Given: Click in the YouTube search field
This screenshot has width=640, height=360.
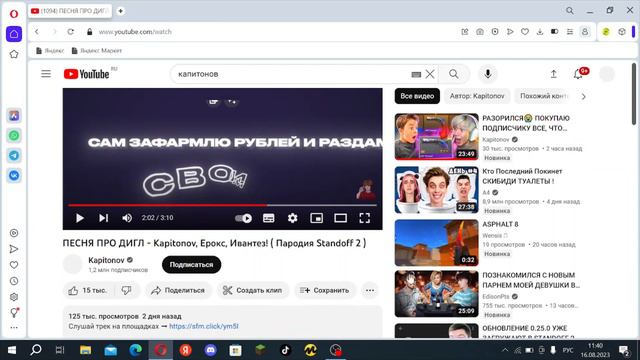Looking at the screenshot, I should pyautogui.click(x=292, y=74).
